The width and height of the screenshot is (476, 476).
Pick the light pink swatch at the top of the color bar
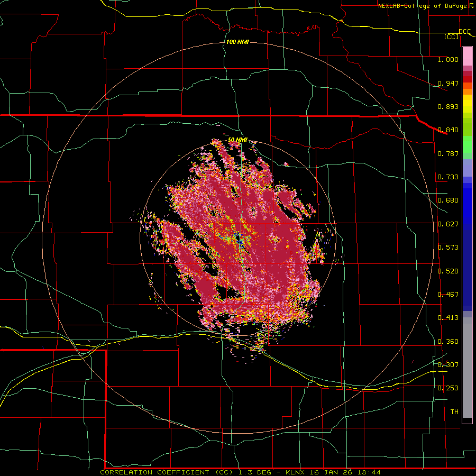click(x=467, y=57)
